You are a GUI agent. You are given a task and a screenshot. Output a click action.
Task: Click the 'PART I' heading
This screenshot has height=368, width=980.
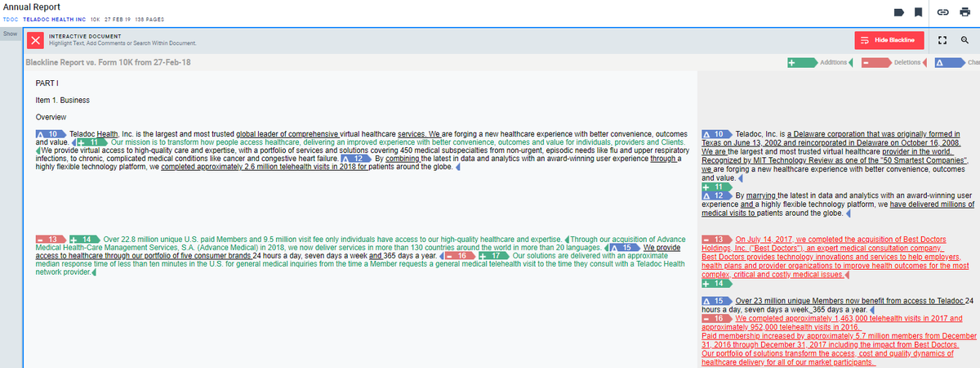(47, 83)
